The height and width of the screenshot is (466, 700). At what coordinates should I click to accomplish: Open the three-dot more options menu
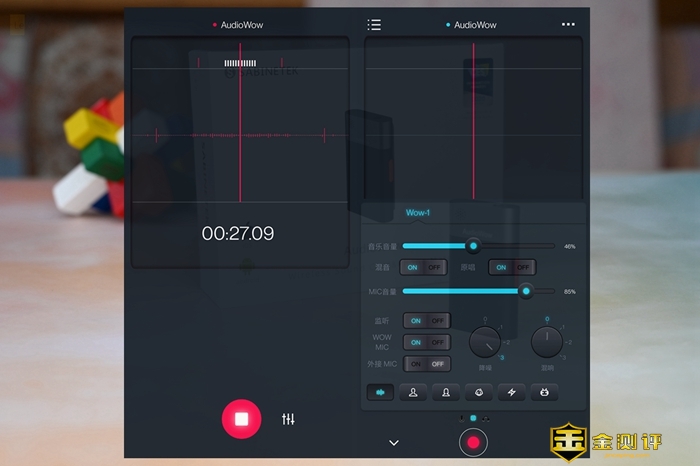(568, 24)
